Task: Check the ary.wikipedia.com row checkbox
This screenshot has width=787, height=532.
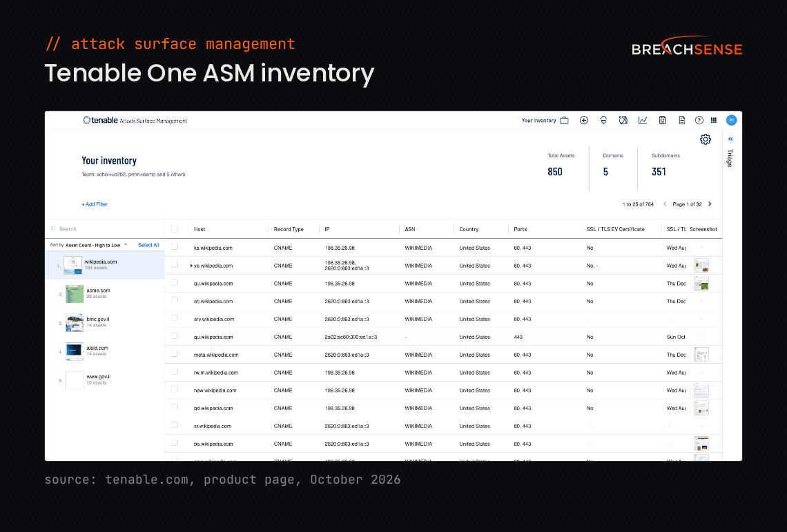Action: coord(174,318)
